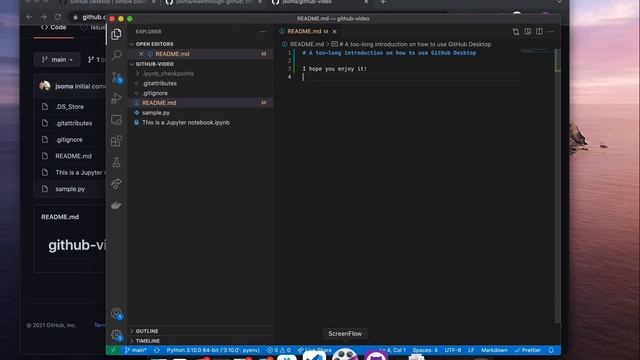The height and width of the screenshot is (360, 640).
Task: Close README.md in Open Editors list
Action: tap(141, 54)
